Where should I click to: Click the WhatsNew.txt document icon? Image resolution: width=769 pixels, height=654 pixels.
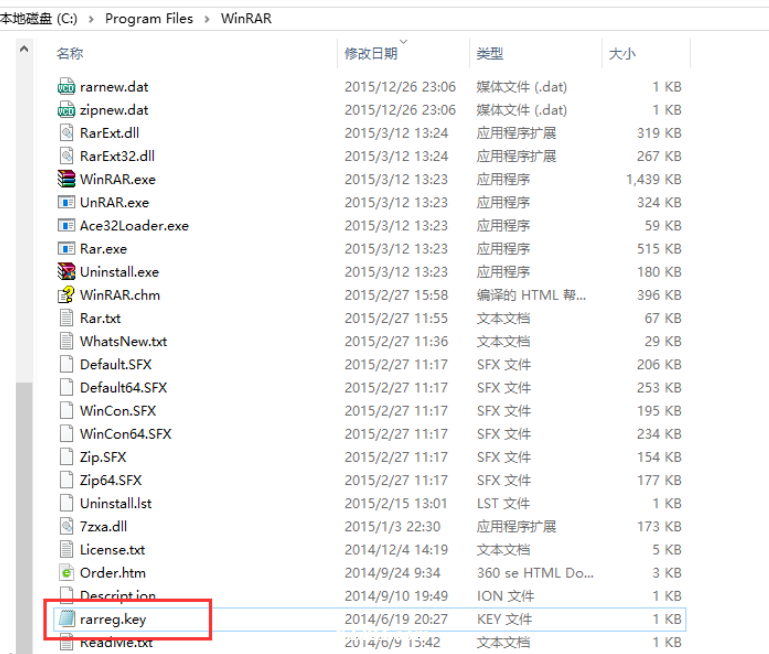coord(66,341)
